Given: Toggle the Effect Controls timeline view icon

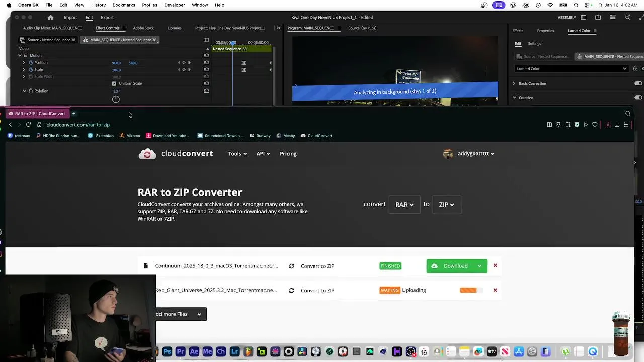Looking at the screenshot, I should pos(206,40).
